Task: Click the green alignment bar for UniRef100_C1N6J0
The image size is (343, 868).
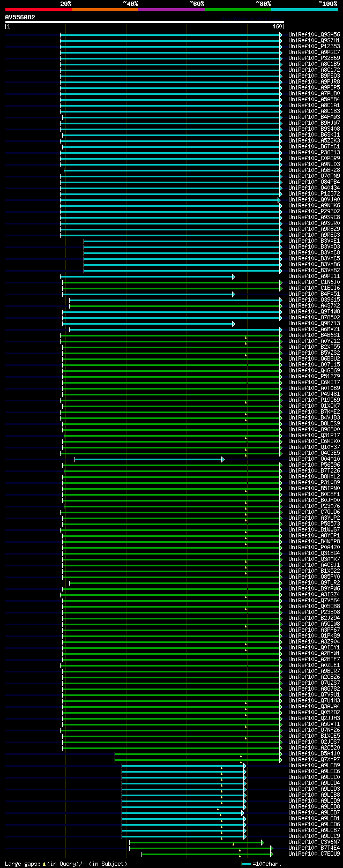Action: [172, 282]
